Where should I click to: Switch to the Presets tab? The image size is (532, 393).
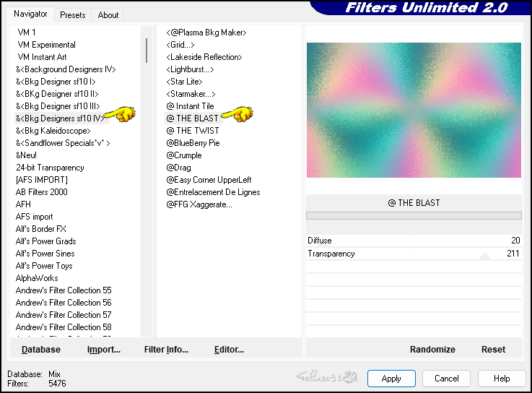point(73,14)
